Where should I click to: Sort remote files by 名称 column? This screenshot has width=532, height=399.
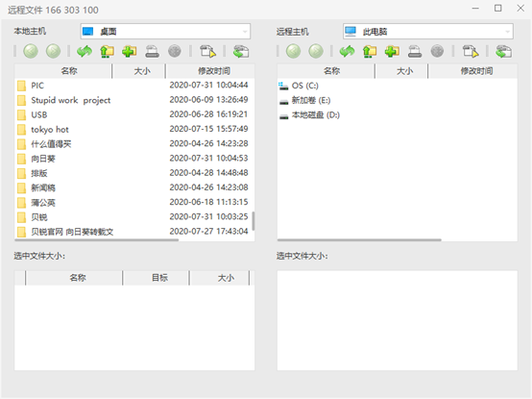pos(326,71)
